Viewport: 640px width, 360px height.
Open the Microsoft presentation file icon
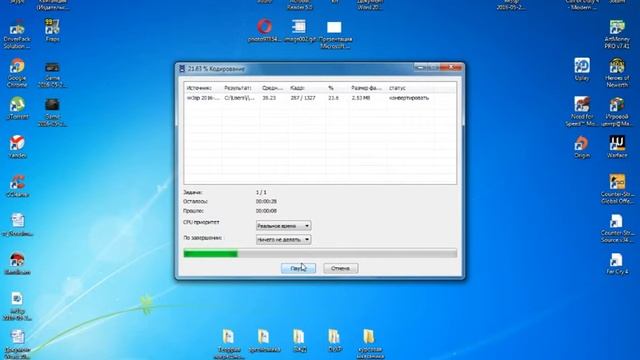click(x=335, y=34)
